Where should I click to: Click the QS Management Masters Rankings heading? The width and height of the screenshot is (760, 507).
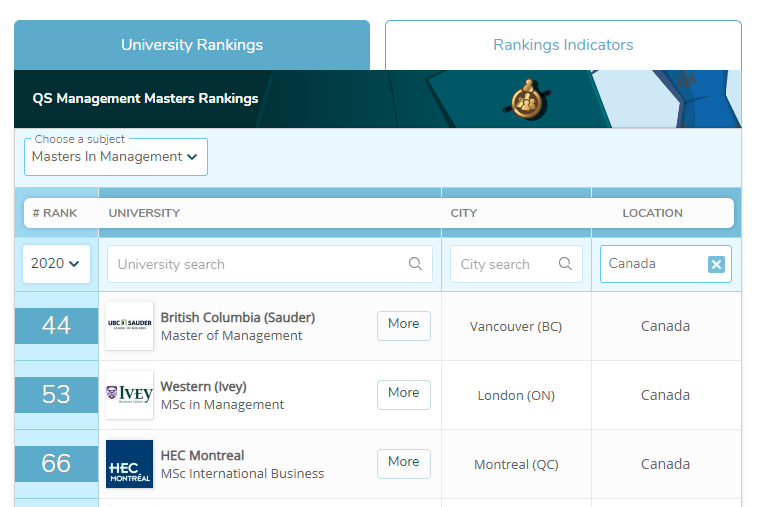click(145, 98)
